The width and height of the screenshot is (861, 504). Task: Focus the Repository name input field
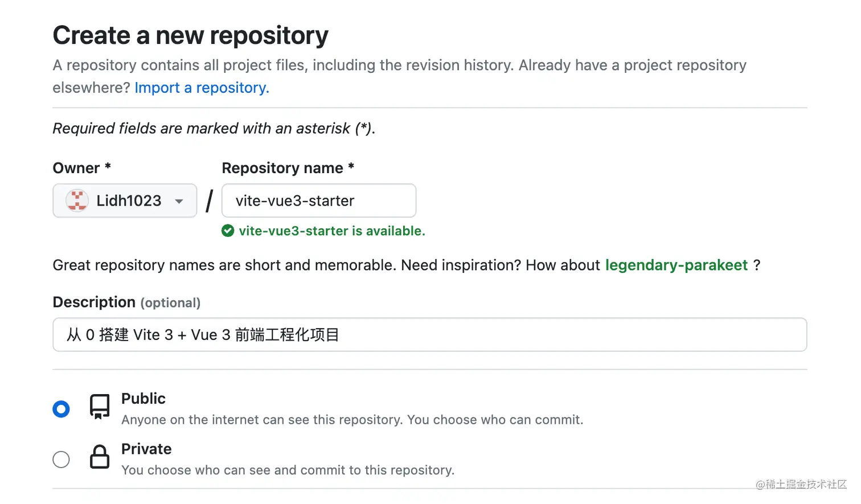pyautogui.click(x=319, y=200)
